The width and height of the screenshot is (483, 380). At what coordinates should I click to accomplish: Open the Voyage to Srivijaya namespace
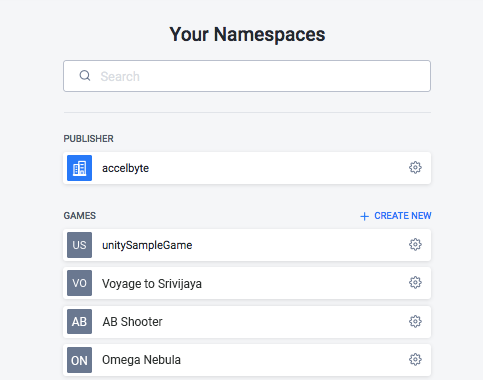247,283
